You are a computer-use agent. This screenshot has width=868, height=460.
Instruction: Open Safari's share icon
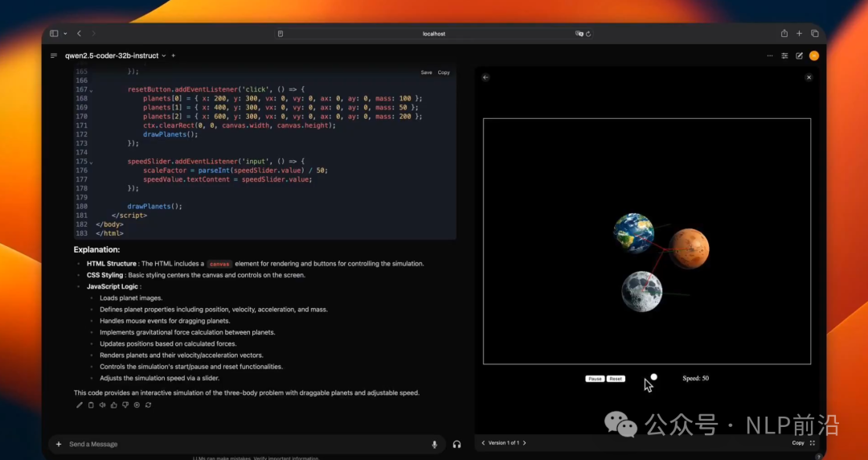(784, 33)
